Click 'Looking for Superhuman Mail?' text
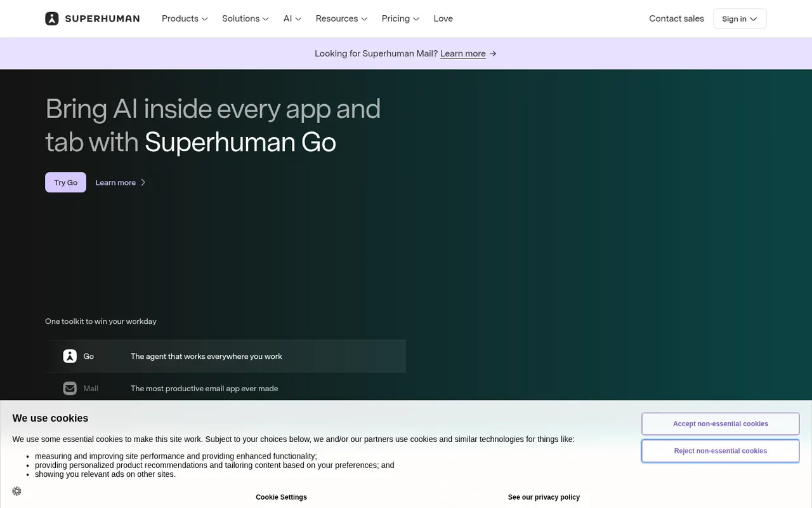The image size is (812, 508). (x=376, y=53)
